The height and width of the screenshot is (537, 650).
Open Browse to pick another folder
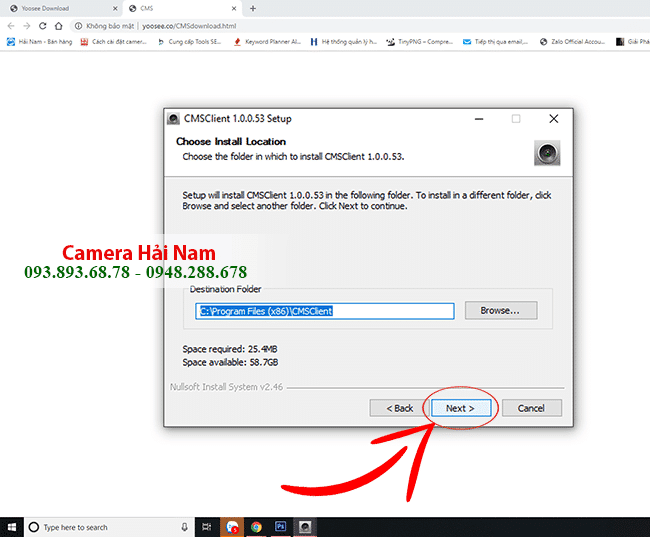[501, 310]
